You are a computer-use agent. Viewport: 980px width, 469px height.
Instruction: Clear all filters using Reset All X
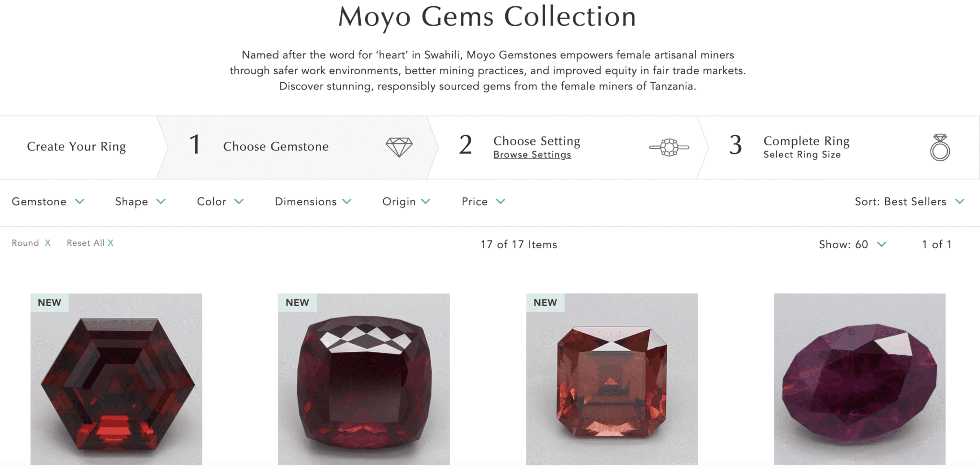(111, 243)
